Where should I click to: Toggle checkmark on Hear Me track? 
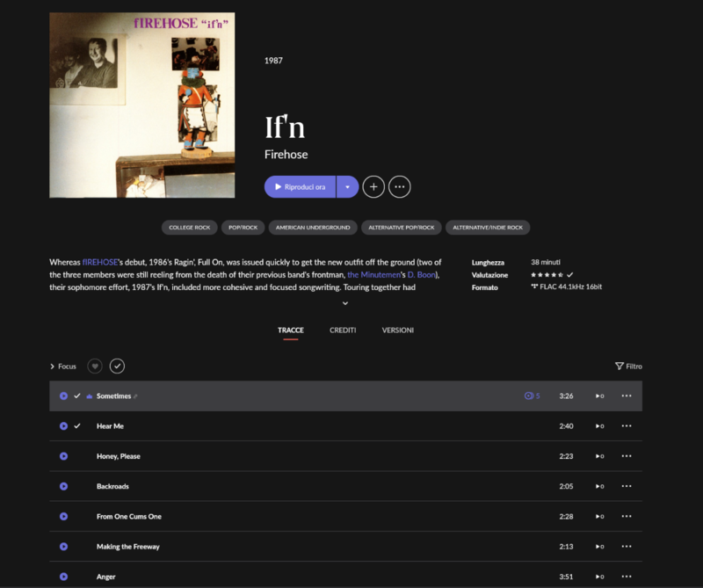click(77, 426)
